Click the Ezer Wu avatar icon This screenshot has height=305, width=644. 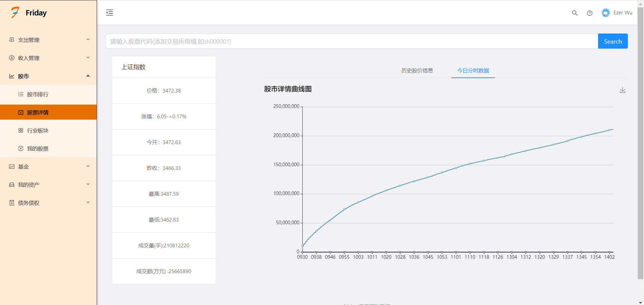pyautogui.click(x=605, y=13)
